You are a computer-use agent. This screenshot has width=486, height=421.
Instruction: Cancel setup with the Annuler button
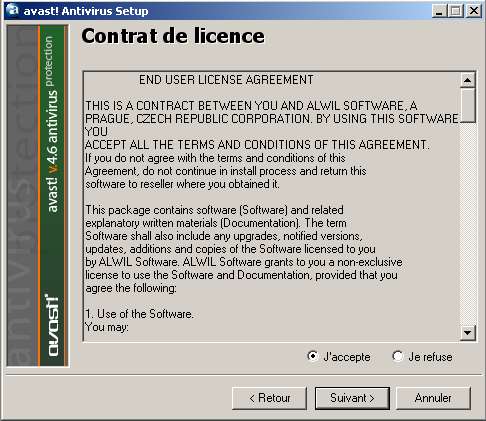(x=433, y=398)
